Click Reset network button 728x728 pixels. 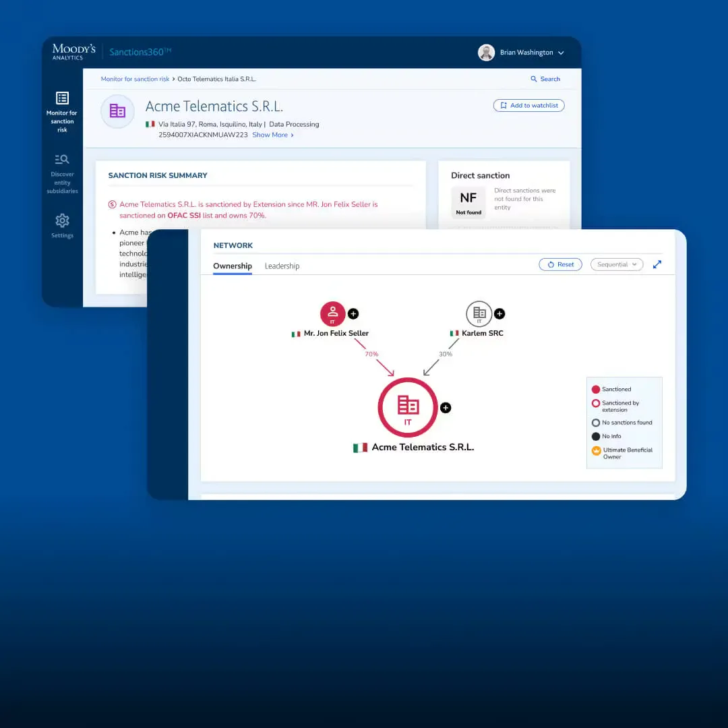560,264
